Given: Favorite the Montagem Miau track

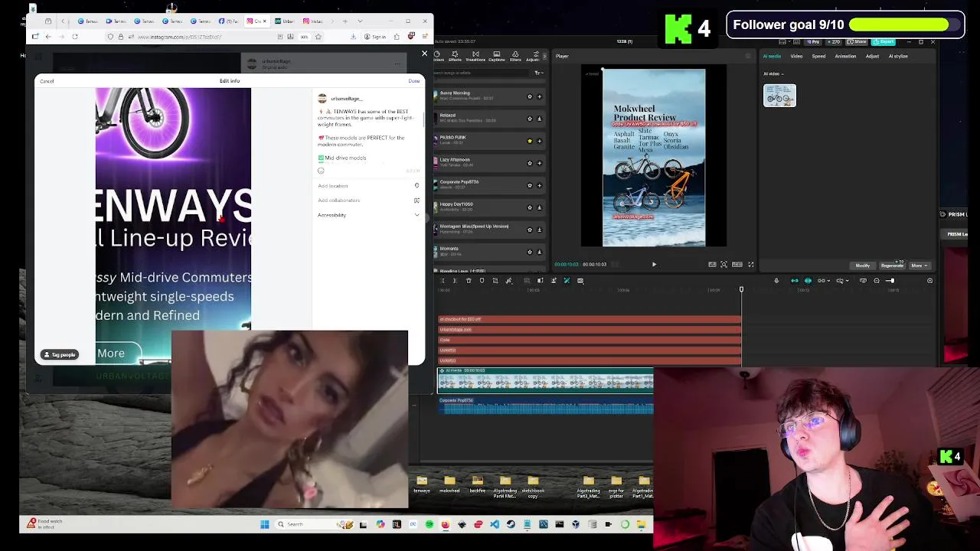Looking at the screenshot, I should click(529, 230).
